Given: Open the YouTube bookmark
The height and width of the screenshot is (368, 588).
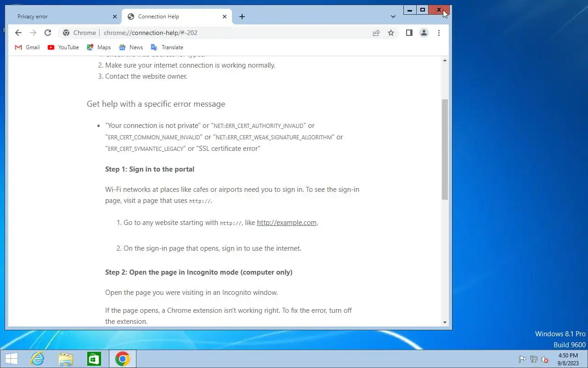Looking at the screenshot, I should (63, 47).
